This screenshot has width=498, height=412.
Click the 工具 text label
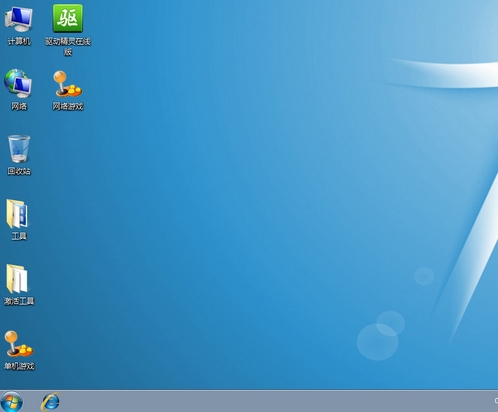(19, 236)
